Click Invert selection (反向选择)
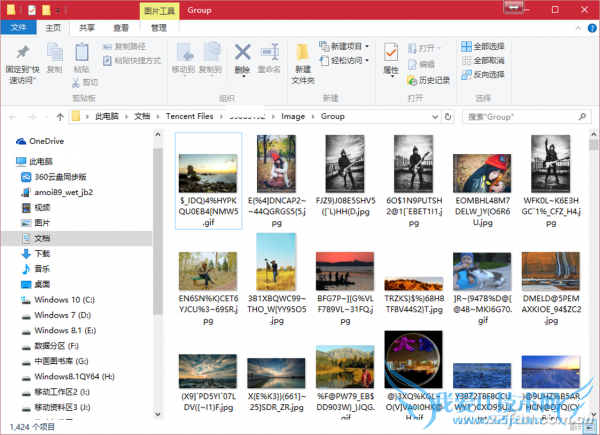Screen dimensions: 600x435 [483, 74]
